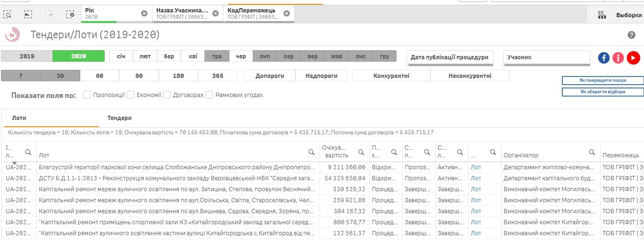Click the value 132 561,37
Screen dimensions: 644x240
(350, 233)
